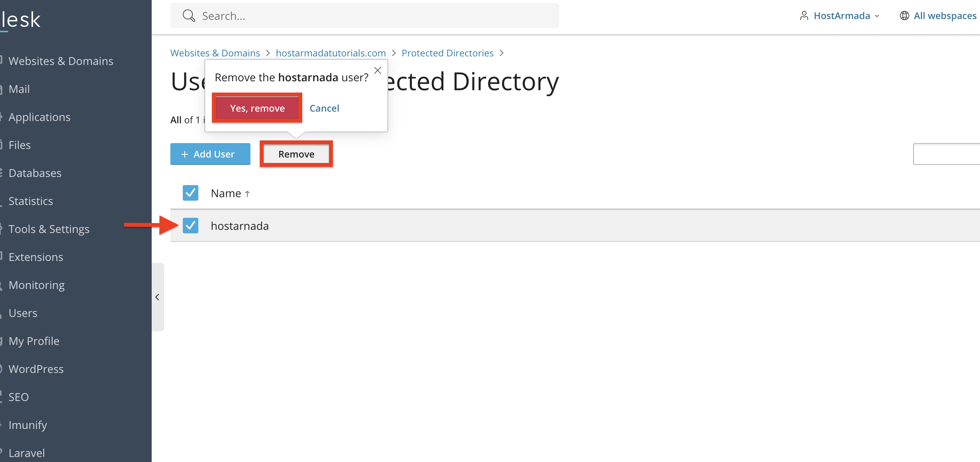Go to Statistics section

(x=31, y=201)
